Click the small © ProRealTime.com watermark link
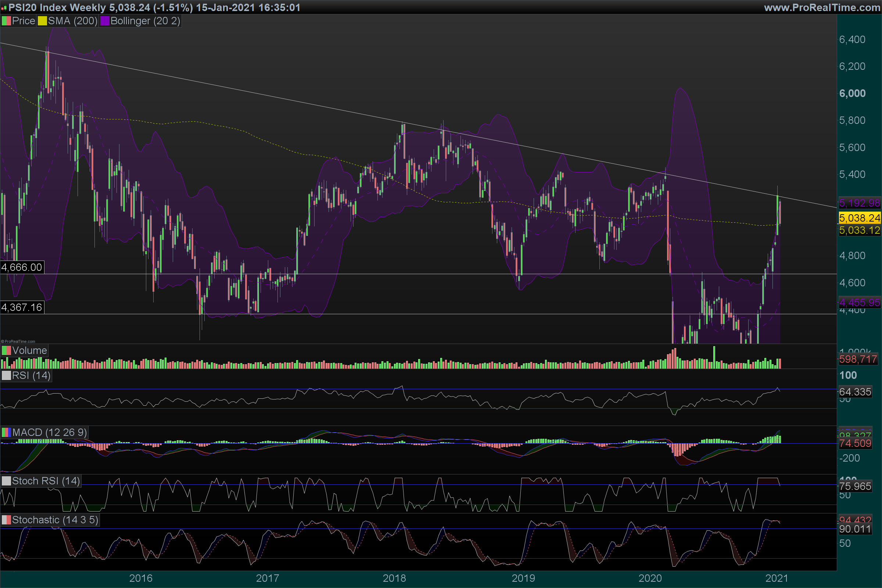 (18, 341)
